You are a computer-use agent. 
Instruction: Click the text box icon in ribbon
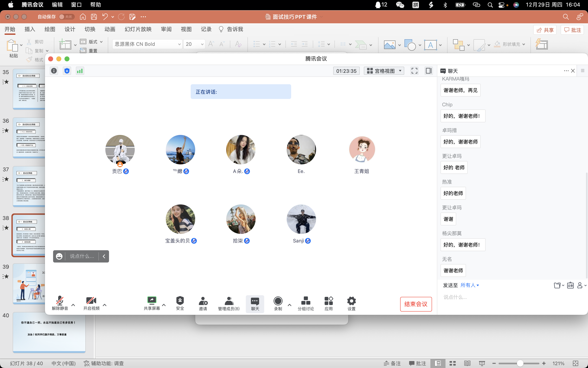tap(430, 45)
